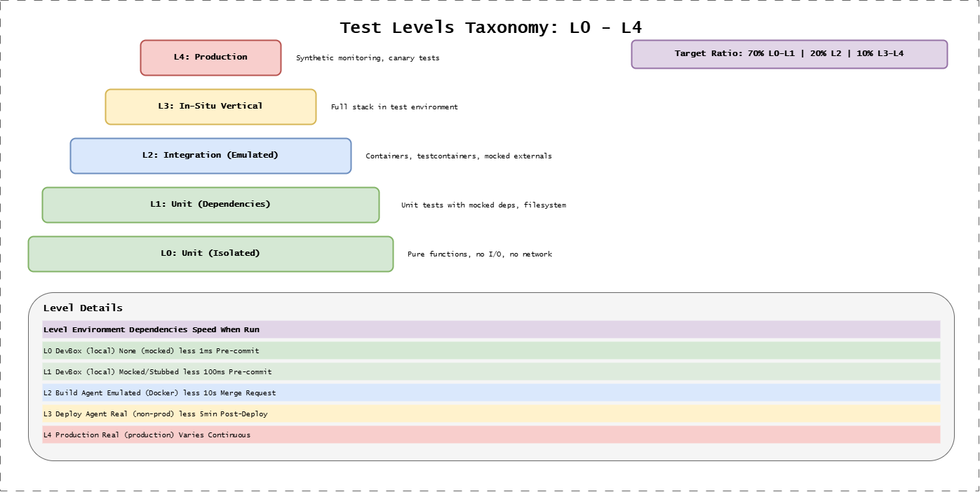The width and height of the screenshot is (980, 492).
Task: Click the full stack environment annotation
Action: tap(395, 107)
